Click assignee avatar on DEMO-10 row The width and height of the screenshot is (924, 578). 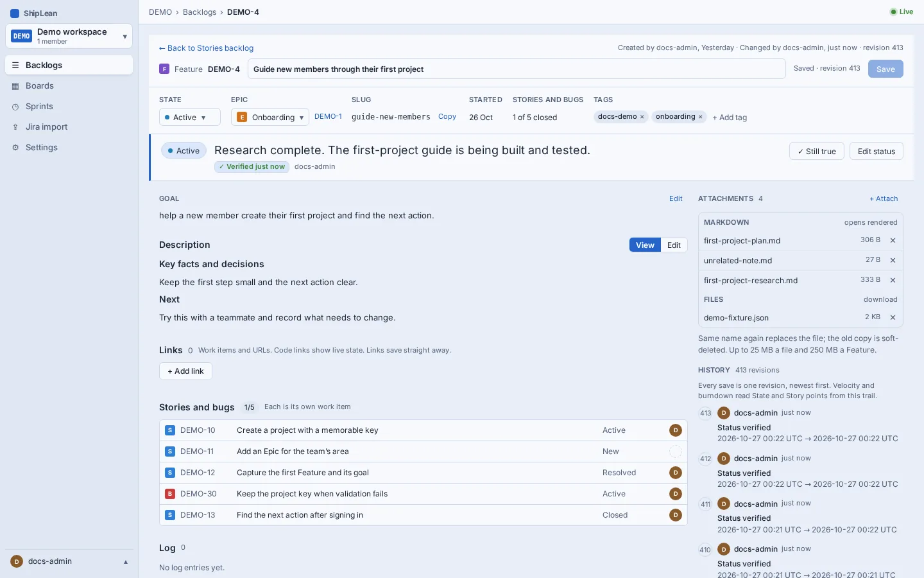[x=675, y=430]
